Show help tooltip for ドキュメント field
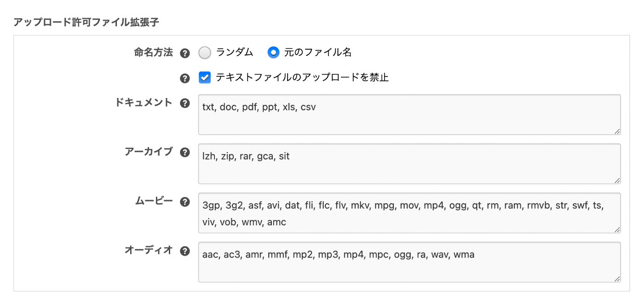 [x=185, y=103]
